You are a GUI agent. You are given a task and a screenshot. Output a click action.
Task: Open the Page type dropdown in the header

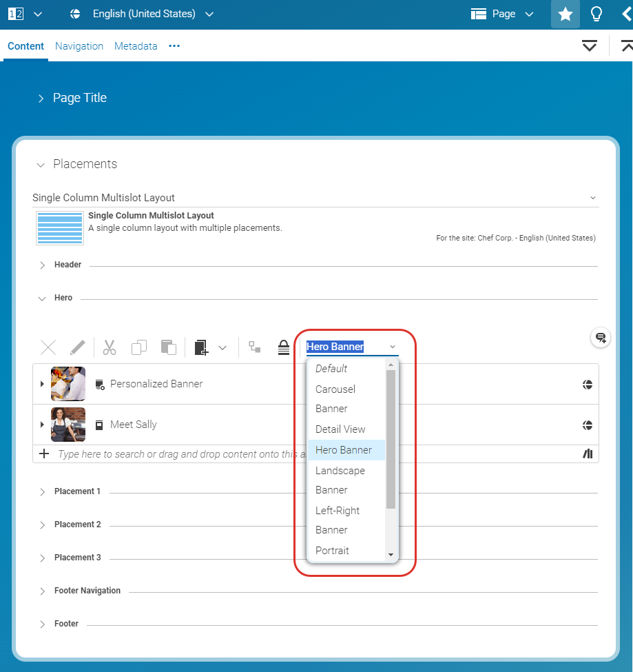[x=502, y=14]
